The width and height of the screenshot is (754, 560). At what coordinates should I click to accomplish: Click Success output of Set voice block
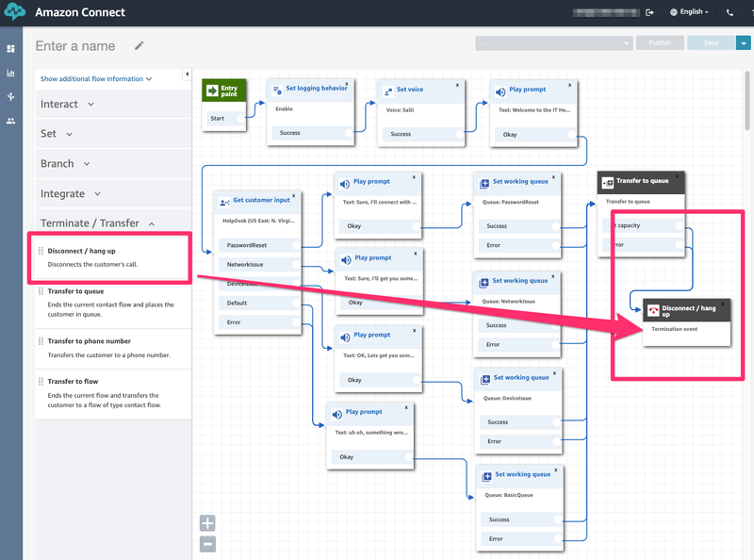tap(423, 134)
